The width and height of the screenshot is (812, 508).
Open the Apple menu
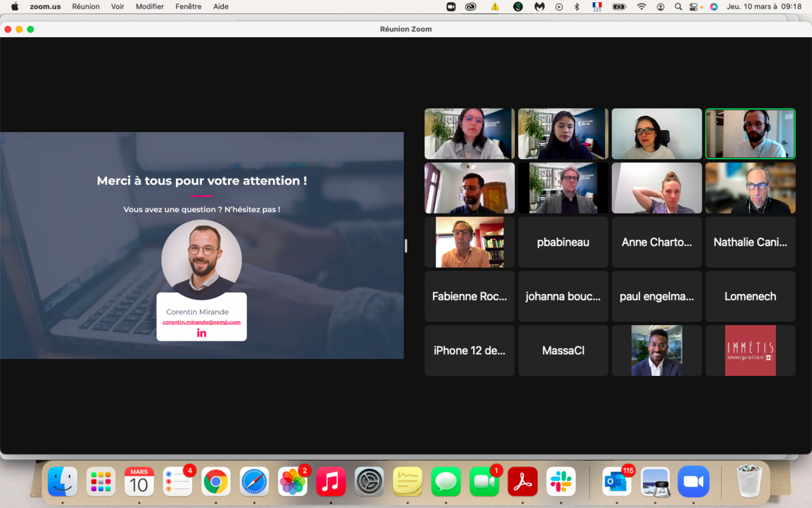tap(15, 7)
